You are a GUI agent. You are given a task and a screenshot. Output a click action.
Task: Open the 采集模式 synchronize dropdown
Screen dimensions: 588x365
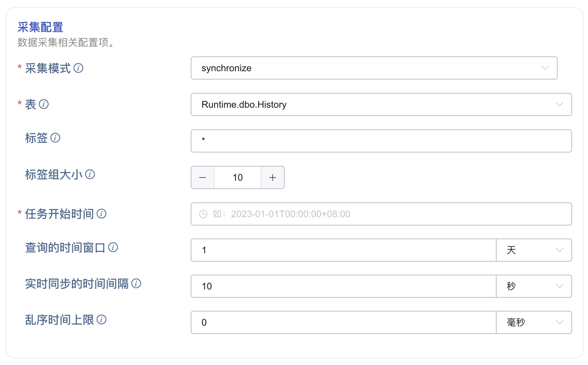(x=374, y=68)
